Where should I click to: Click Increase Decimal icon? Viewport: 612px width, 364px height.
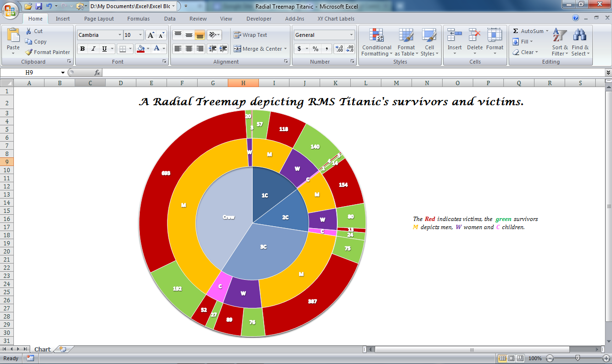(x=336, y=48)
